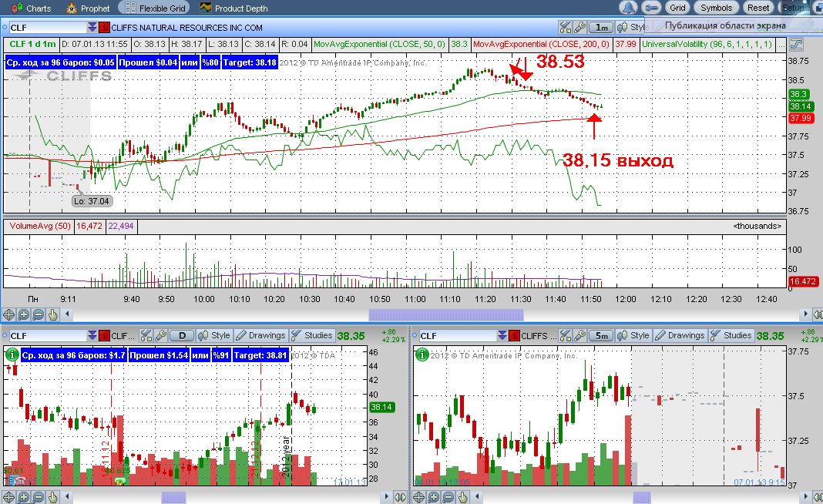
Task: Open the 1m timeframe selector
Action: point(602,27)
